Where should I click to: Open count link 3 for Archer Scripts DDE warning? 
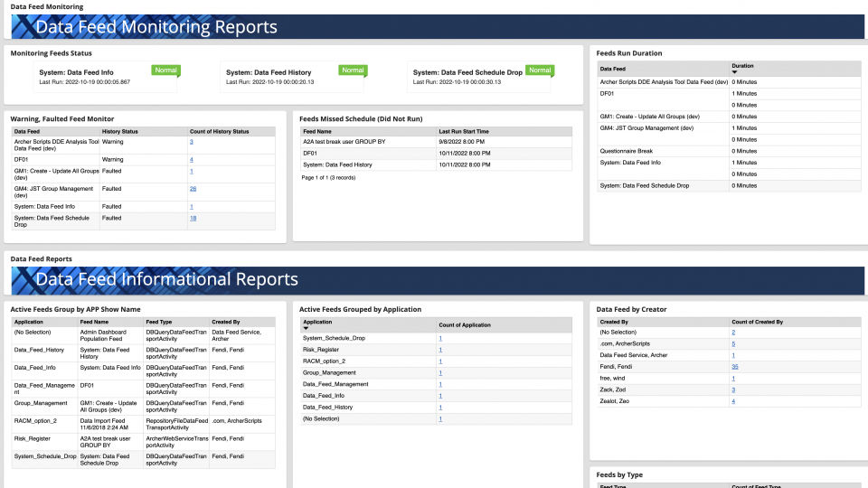pos(192,142)
